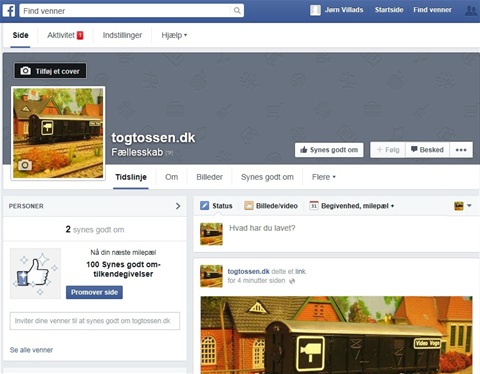Select Begivenhed, milepæl calendar icon
Viewport: 480px width, 374px height.
314,206
